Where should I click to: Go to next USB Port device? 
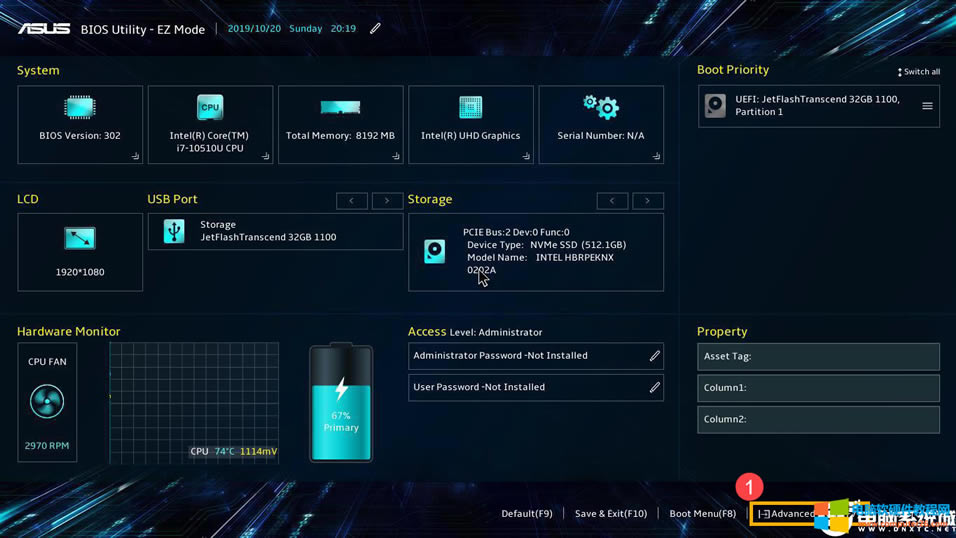click(387, 201)
